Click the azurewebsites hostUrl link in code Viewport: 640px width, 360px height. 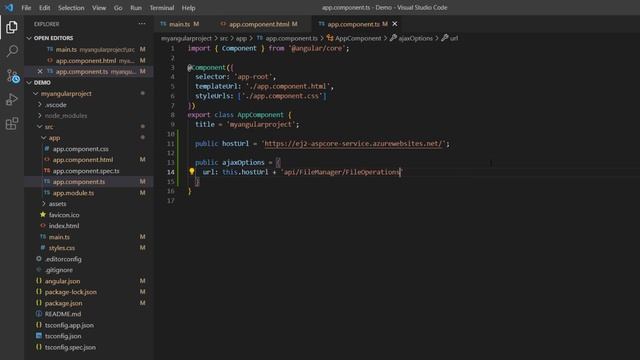pos(353,143)
